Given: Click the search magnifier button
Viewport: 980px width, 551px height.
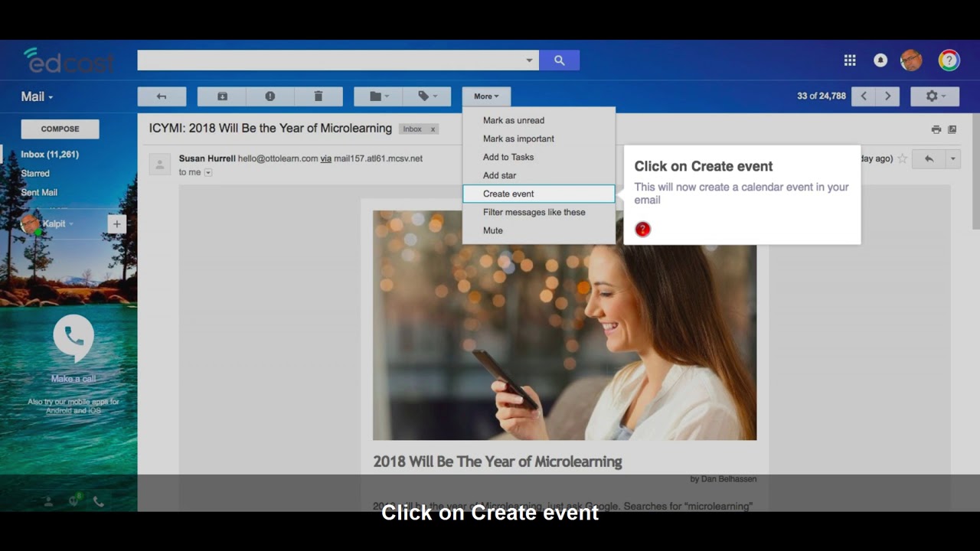Looking at the screenshot, I should 559,60.
